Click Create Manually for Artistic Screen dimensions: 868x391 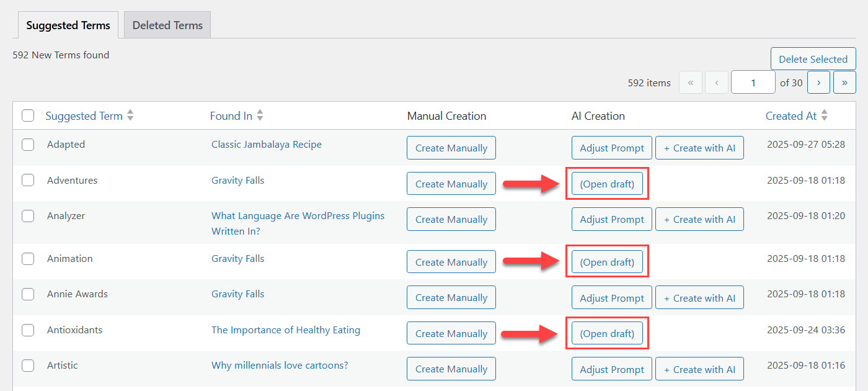(451, 369)
